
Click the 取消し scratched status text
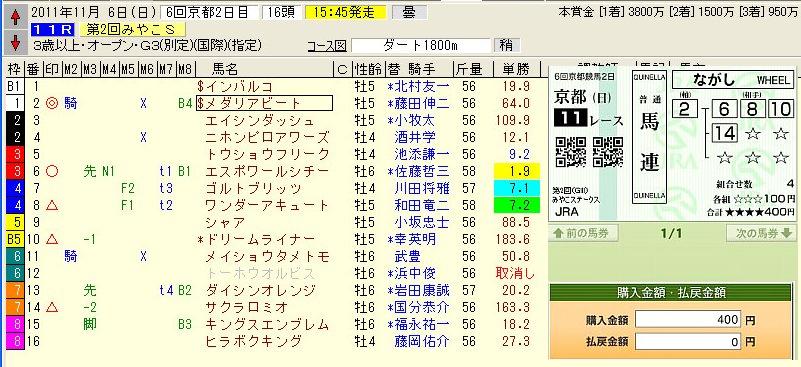click(515, 273)
